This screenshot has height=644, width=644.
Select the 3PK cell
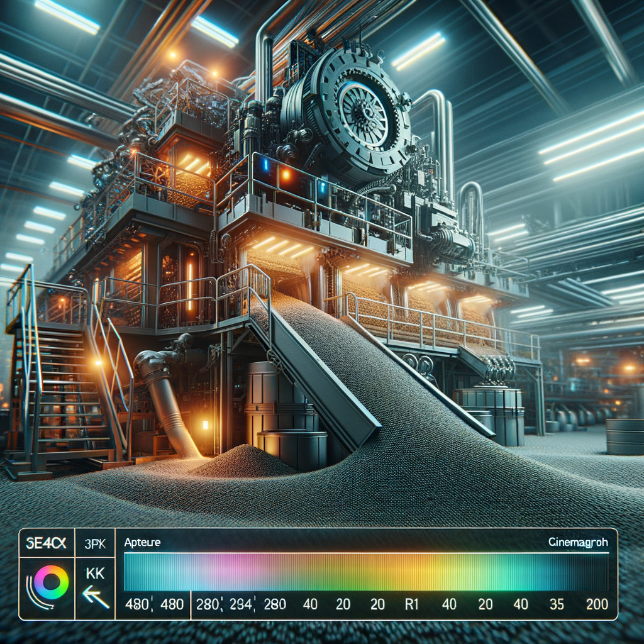tap(95, 544)
